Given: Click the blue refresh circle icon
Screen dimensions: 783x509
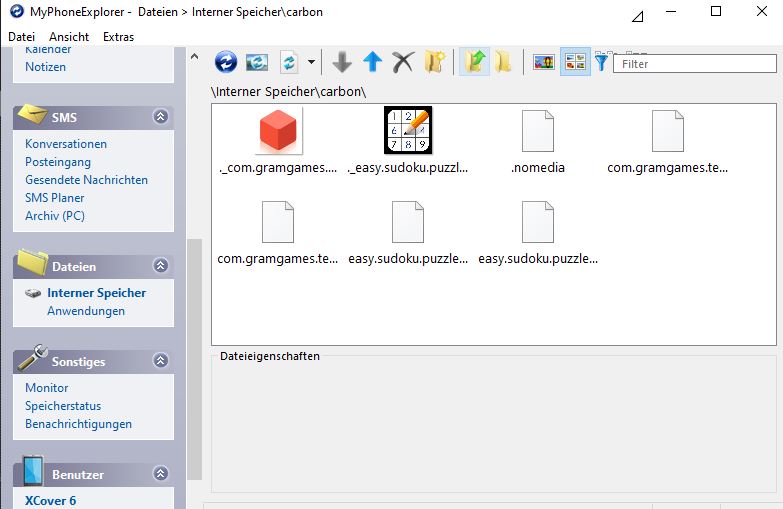Looking at the screenshot, I should (x=226, y=62).
